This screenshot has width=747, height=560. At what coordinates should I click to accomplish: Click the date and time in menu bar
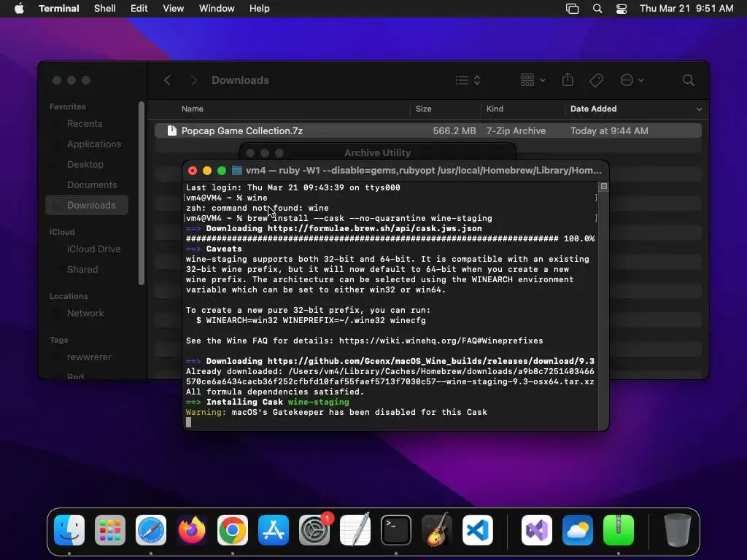tap(686, 9)
